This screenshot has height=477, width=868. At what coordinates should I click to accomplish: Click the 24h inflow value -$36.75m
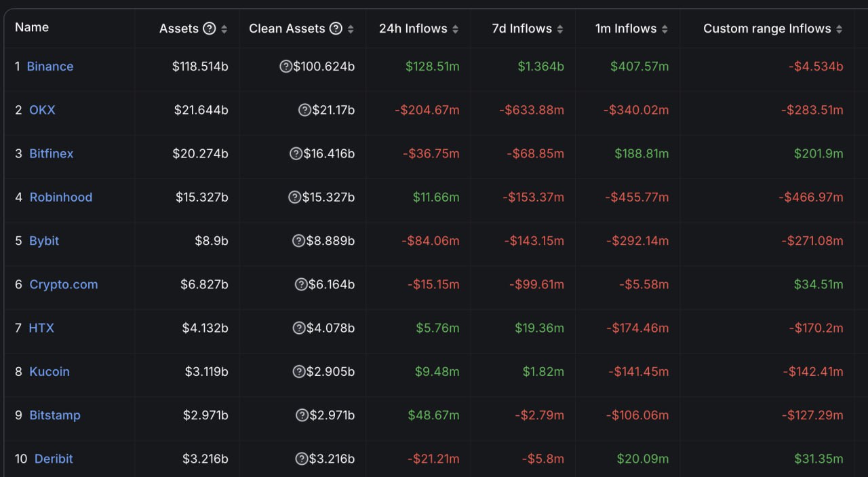pyautogui.click(x=431, y=153)
